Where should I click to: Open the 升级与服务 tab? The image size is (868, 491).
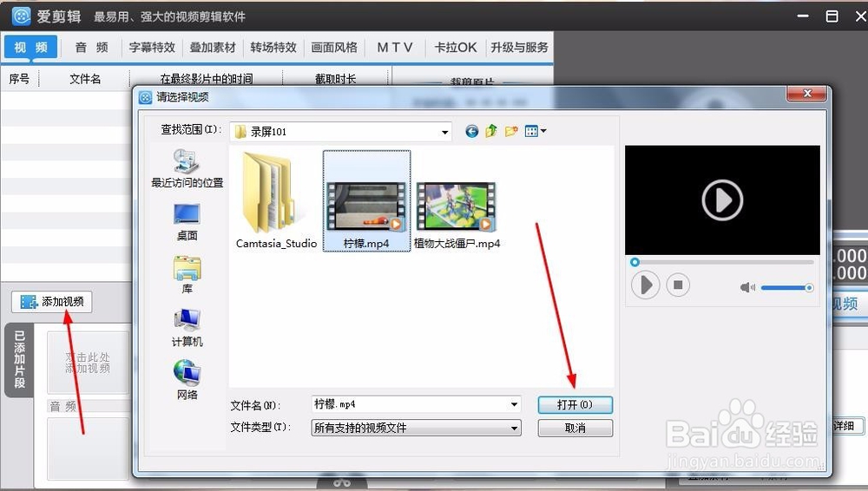click(x=519, y=48)
